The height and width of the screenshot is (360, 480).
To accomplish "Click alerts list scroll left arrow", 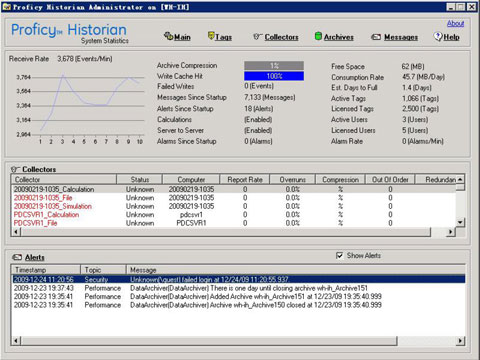I will tap(16, 341).
